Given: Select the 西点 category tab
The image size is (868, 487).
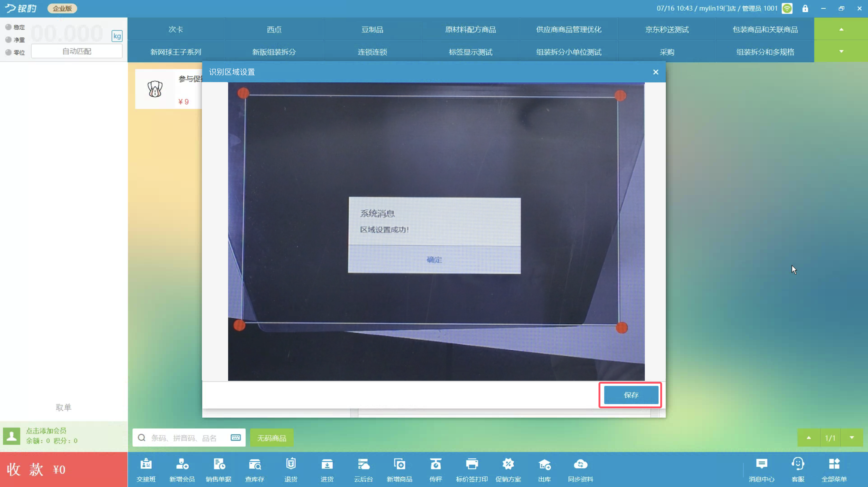Looking at the screenshot, I should [x=274, y=29].
